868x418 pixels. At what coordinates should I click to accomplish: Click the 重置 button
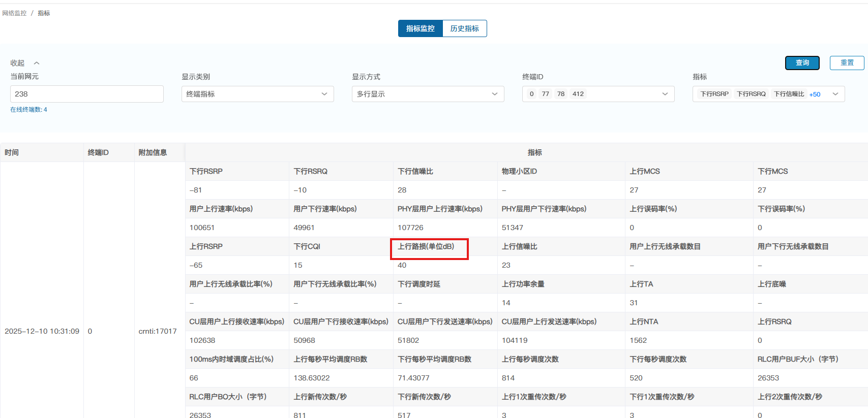point(847,62)
